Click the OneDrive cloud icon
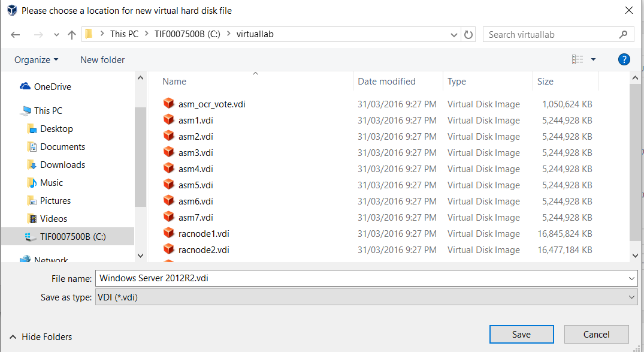The width and height of the screenshot is (644, 352). (x=25, y=86)
